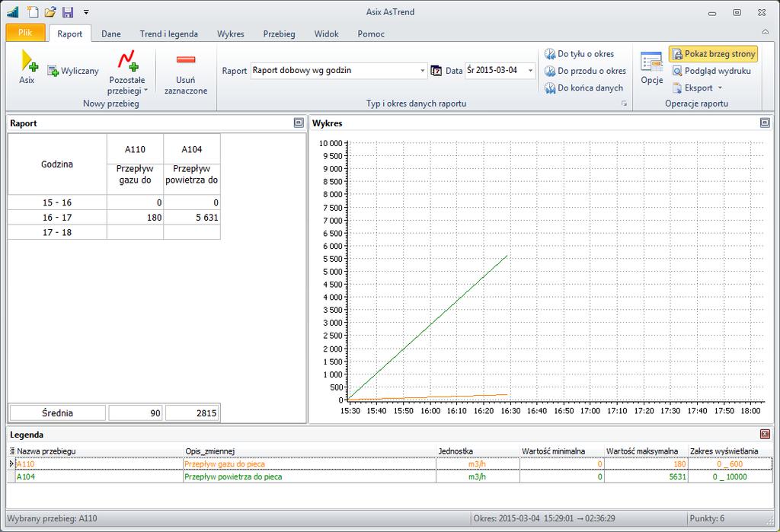This screenshot has width=780, height=532.
Task: Add a new Asix trace
Action: pos(28,67)
